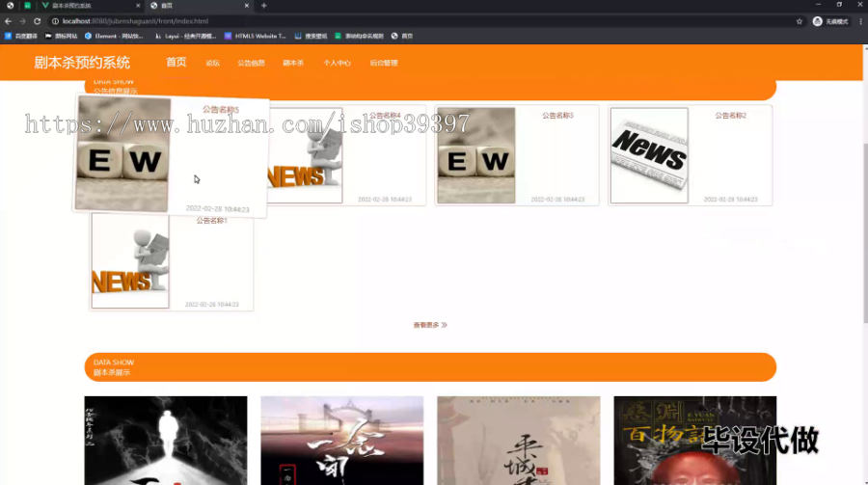The width and height of the screenshot is (868, 485).
Task: Click the browser back arrow icon
Action: pyautogui.click(x=8, y=21)
